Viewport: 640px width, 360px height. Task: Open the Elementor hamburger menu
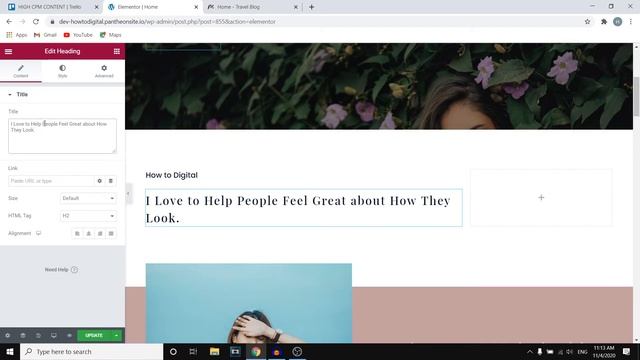click(8, 51)
